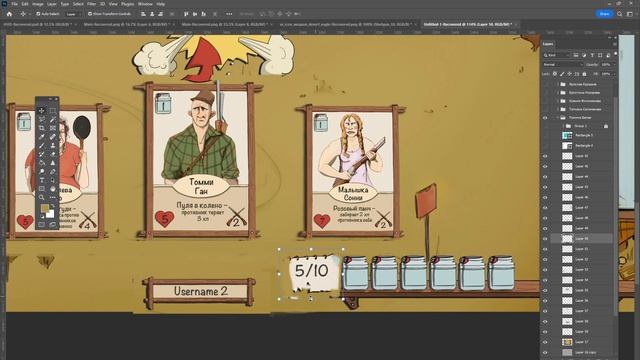Screen dimensions: 640x360
Task: Expand the Group 1 folder
Action: tap(563, 126)
